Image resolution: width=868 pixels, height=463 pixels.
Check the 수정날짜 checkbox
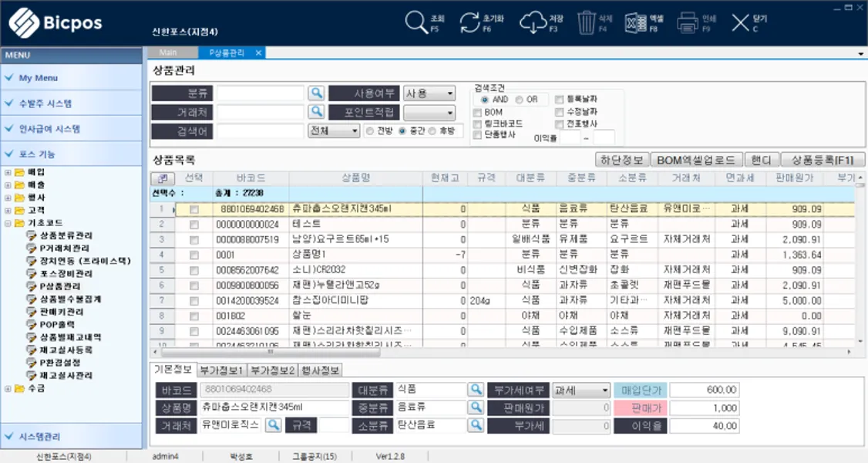click(559, 113)
